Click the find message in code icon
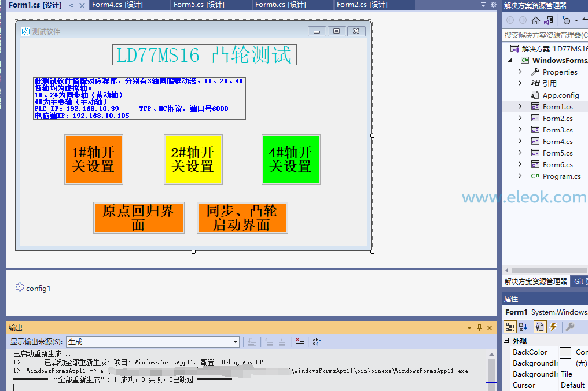The image size is (588, 391). click(x=252, y=341)
